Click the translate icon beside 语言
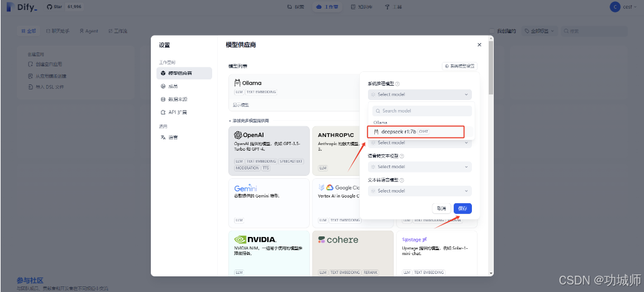 [x=163, y=138]
